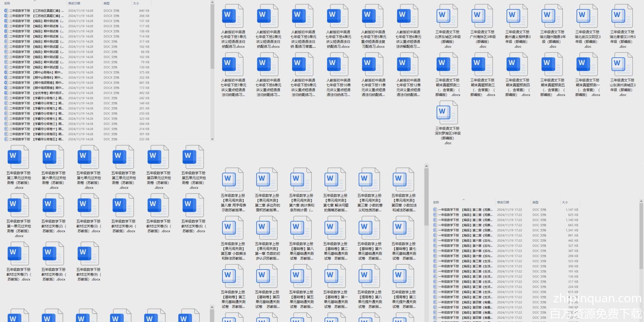Viewport: 644px width, 322px height.
Task: Click the 三年级语文下册 山东滨州滨城区3年级 document icon
Action: click(622, 64)
